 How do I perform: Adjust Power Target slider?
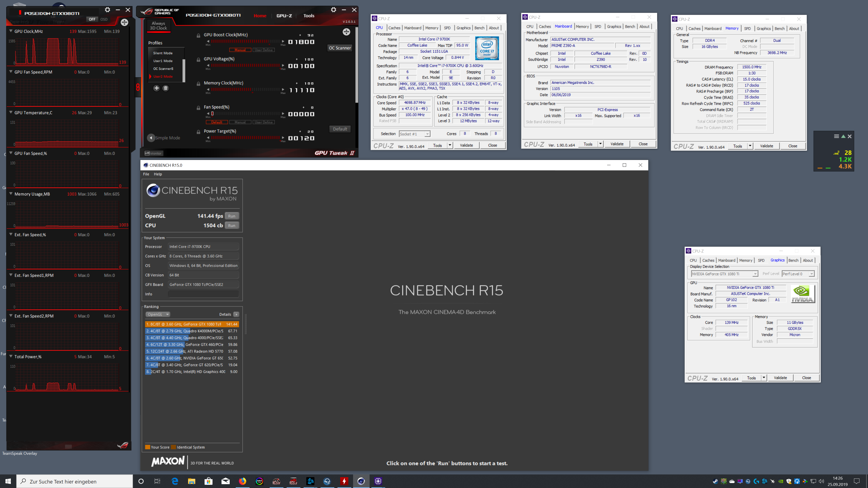coord(245,138)
